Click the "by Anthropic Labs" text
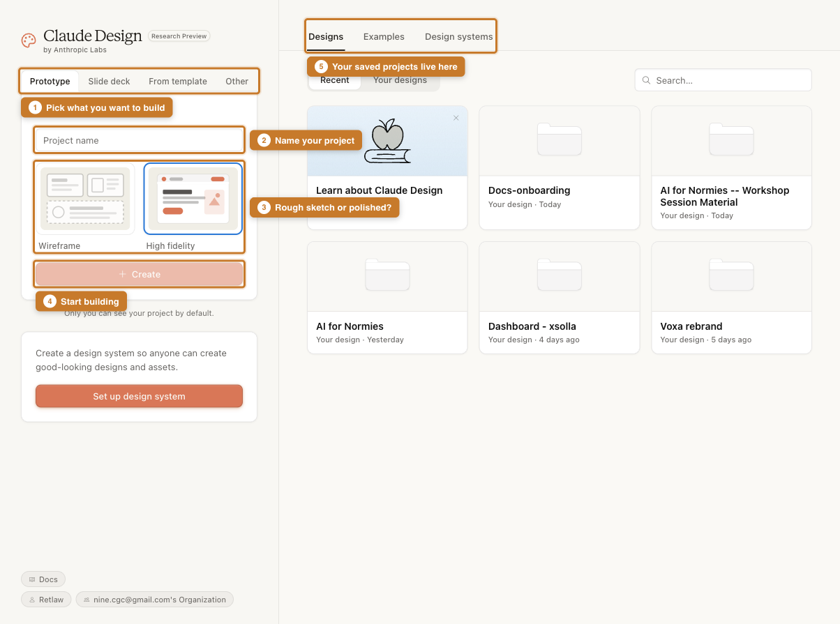The width and height of the screenshot is (840, 624). pos(75,50)
